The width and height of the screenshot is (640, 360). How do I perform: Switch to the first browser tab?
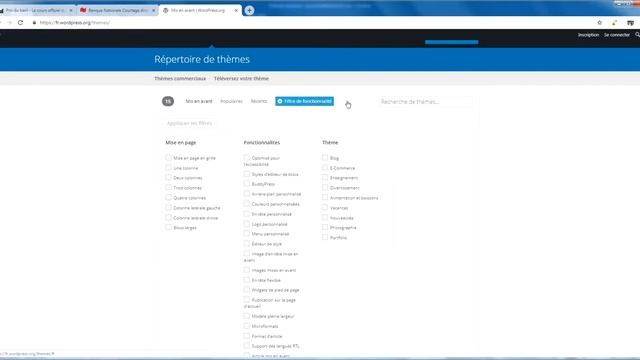36,10
